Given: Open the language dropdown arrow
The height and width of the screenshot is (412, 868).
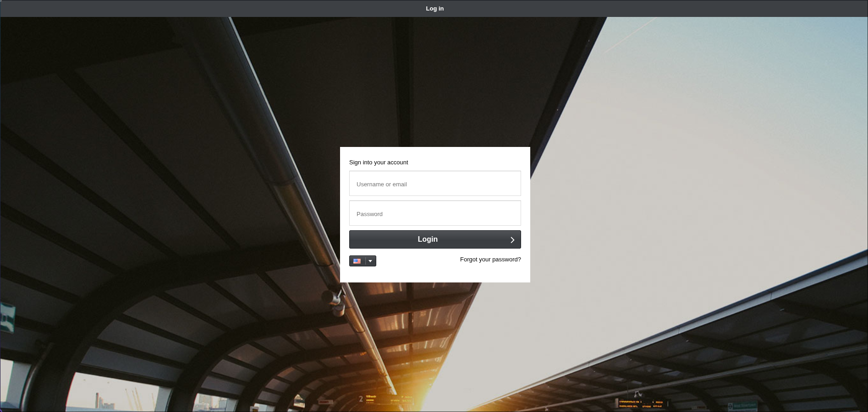Looking at the screenshot, I should [370, 261].
